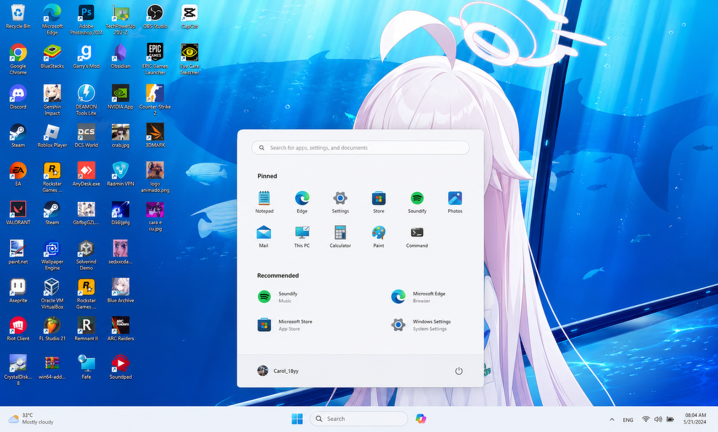This screenshot has height=432, width=718.
Task: Select the Radmin VPN desktop shortcut
Action: [x=120, y=174]
